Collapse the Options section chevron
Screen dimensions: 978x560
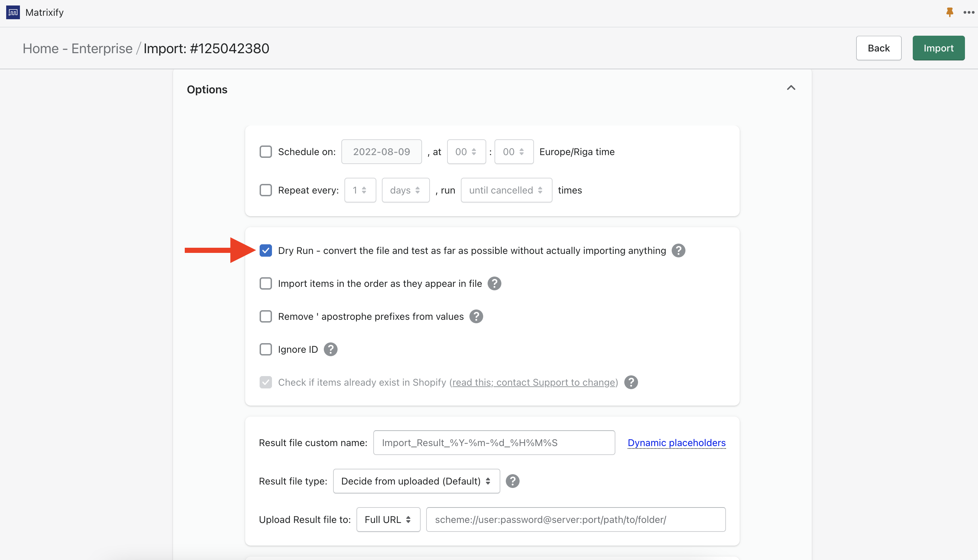(x=791, y=88)
